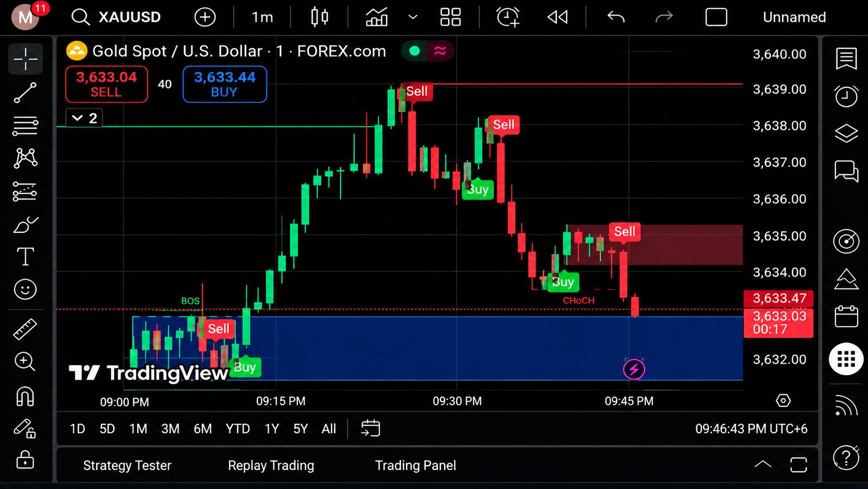Switch to the Trading Panel tab
The height and width of the screenshot is (489, 868).
click(415, 465)
